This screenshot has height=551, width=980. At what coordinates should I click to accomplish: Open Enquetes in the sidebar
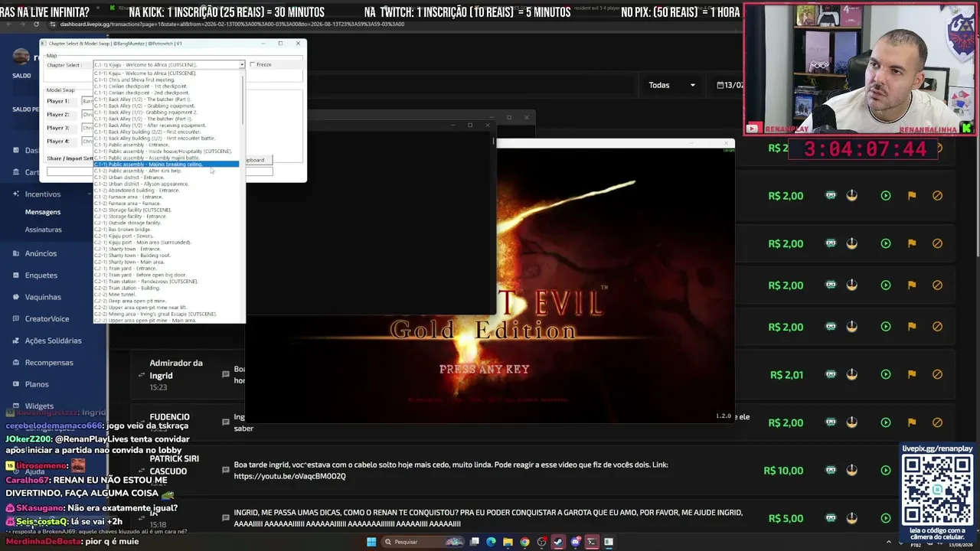[x=41, y=275]
